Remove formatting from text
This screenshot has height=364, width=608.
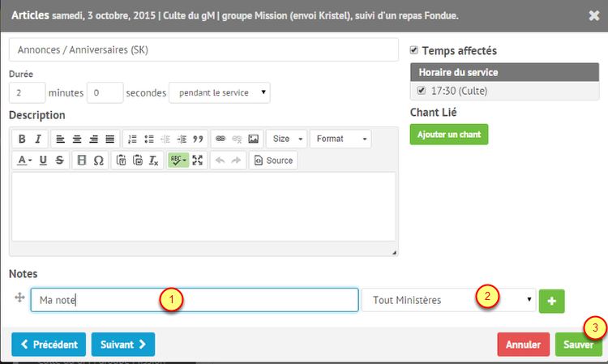click(153, 160)
